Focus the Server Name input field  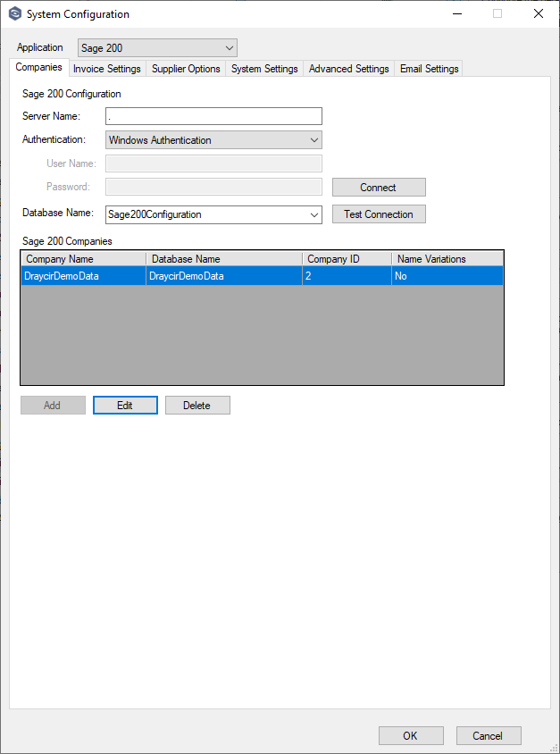pos(213,116)
